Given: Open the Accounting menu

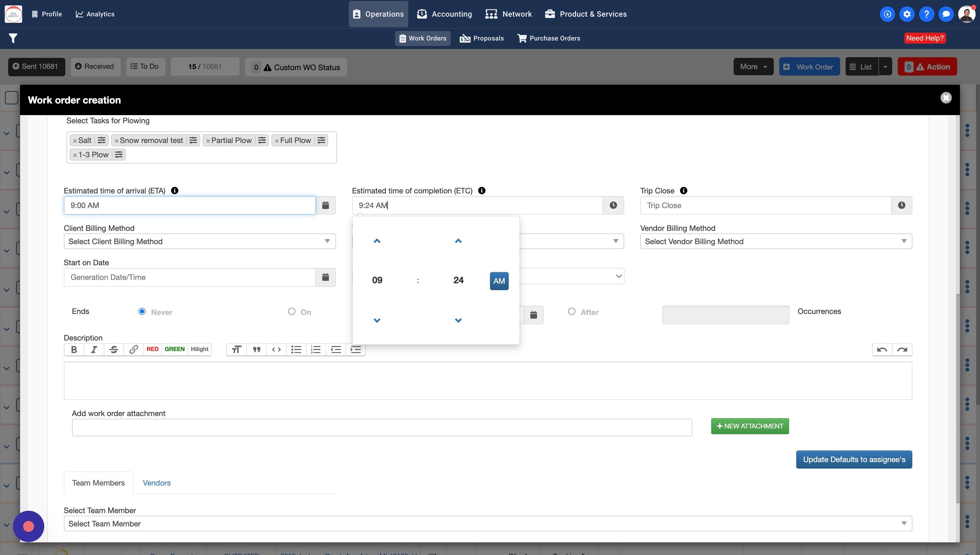Looking at the screenshot, I should [x=444, y=14].
